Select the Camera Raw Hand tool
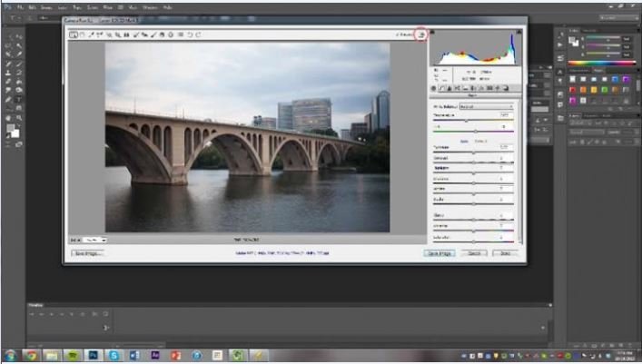Viewport: 642px width, 364px height. point(83,34)
